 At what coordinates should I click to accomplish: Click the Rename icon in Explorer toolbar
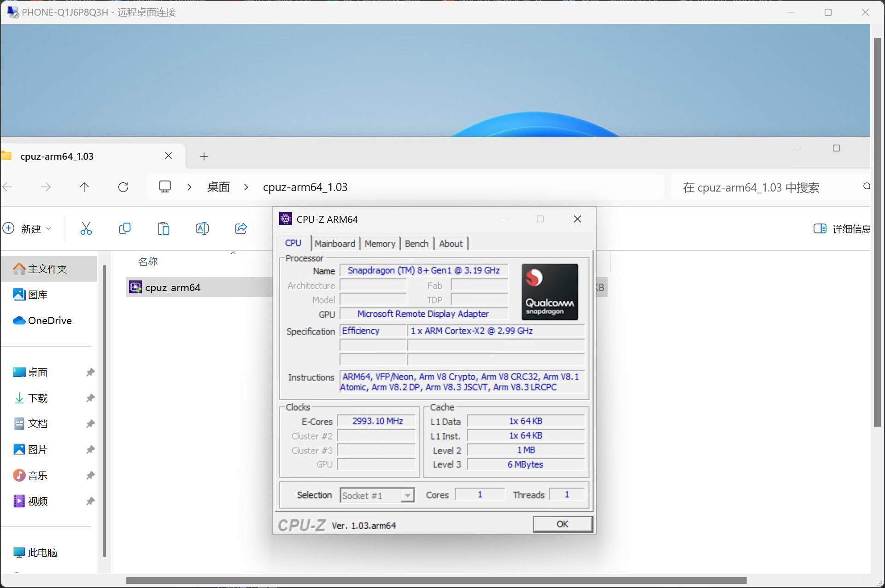click(x=202, y=228)
